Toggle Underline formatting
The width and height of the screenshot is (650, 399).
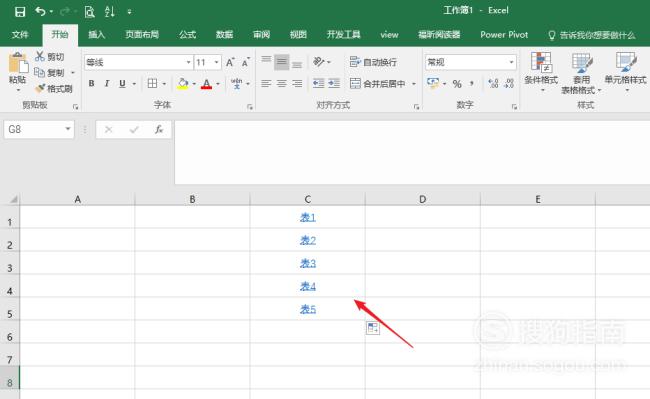tap(122, 84)
